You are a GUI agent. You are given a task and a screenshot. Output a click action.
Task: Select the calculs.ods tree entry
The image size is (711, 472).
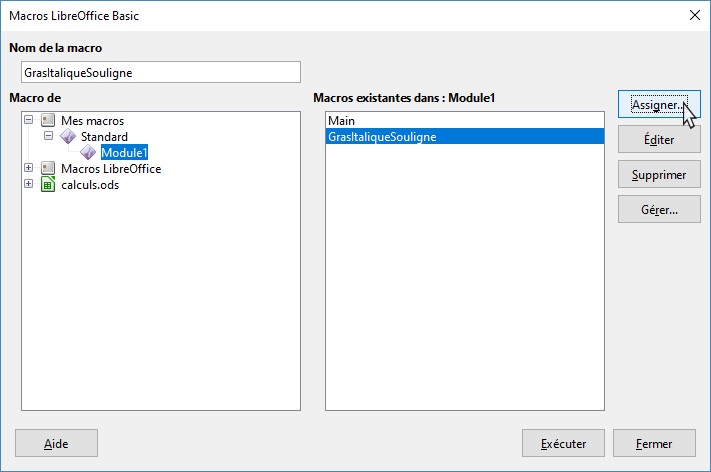click(89, 185)
